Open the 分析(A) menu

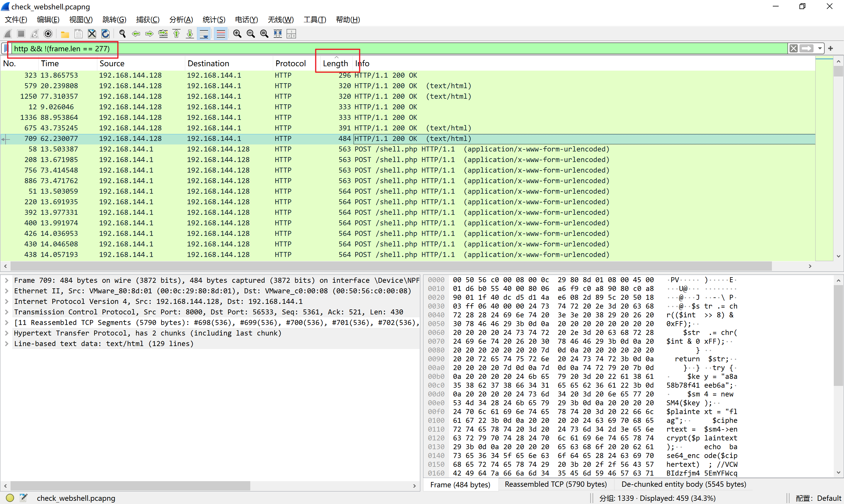pos(181,20)
